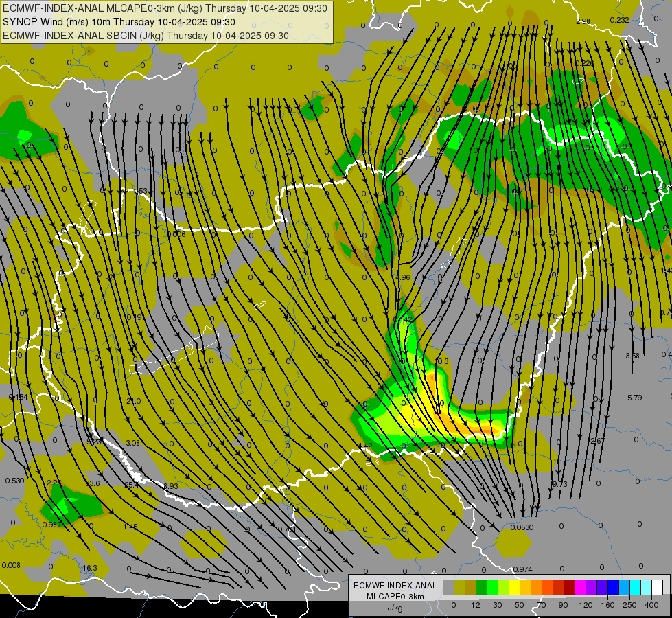Click the map value '0.974'

pyautogui.click(x=523, y=569)
